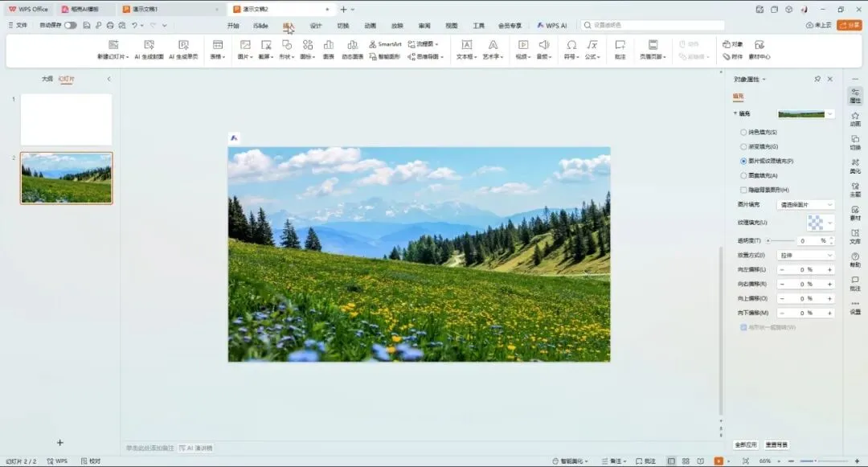
Task: Click the Animation (动画) star sidebar icon
Action: [855, 118]
